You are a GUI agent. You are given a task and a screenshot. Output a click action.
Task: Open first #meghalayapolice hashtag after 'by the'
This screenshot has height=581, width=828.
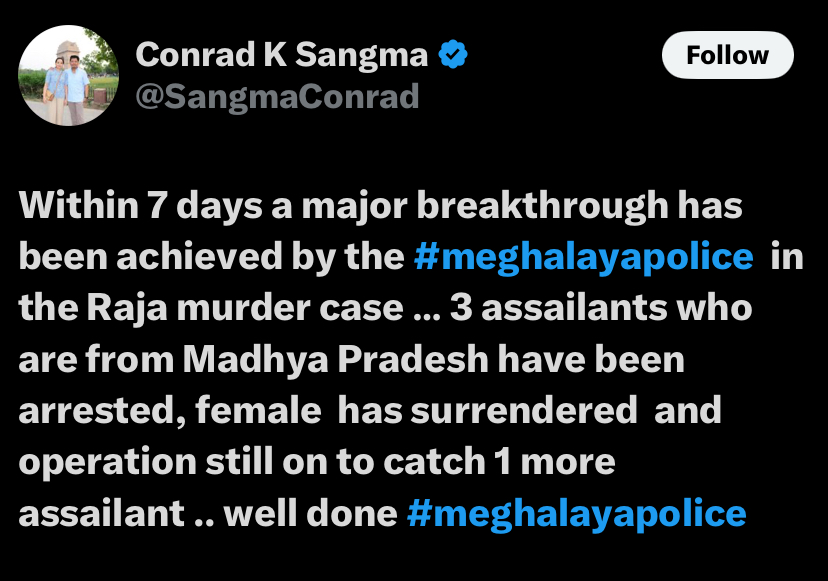584,257
